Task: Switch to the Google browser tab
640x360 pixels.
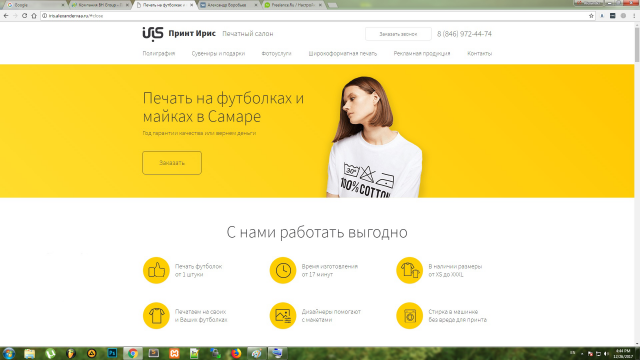Action: point(35,5)
